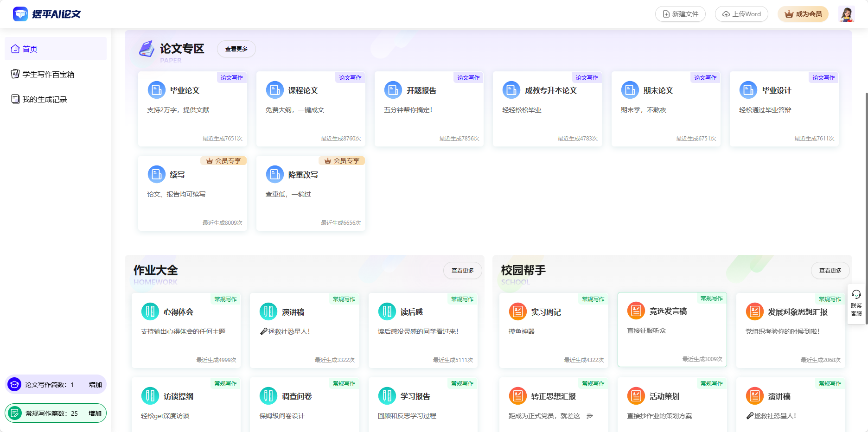Click the 开题报告 document icon
This screenshot has width=868, height=432.
pyautogui.click(x=393, y=90)
